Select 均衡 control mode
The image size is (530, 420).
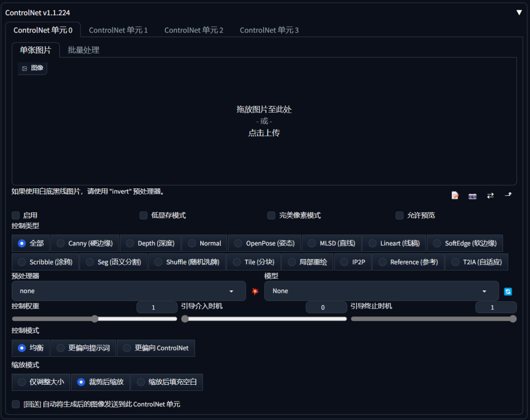(x=31, y=348)
